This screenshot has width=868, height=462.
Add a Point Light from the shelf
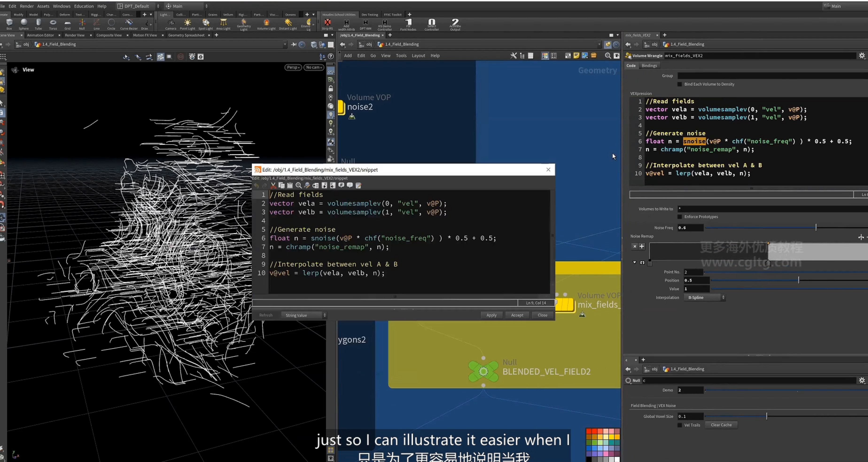pyautogui.click(x=187, y=24)
